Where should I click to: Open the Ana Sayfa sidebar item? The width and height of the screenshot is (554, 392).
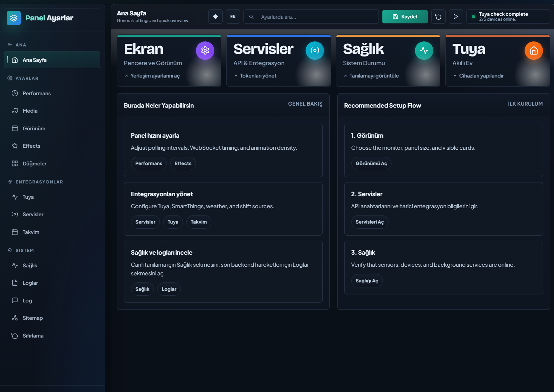click(52, 60)
